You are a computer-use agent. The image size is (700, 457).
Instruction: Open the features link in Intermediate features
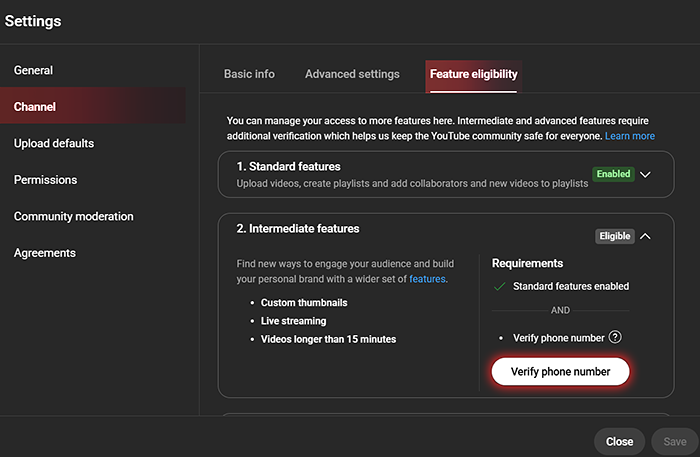tap(427, 280)
